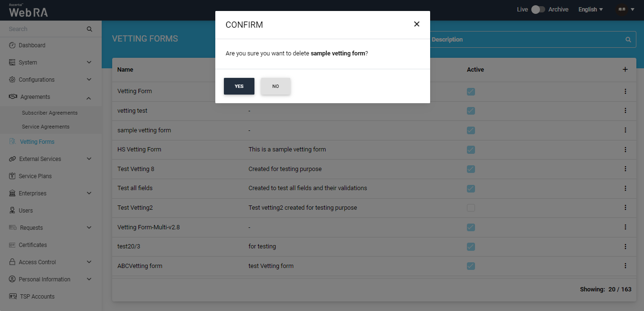Viewport: 644px width, 311px height.
Task: Collapse the Agreements section
Action: [x=89, y=97]
